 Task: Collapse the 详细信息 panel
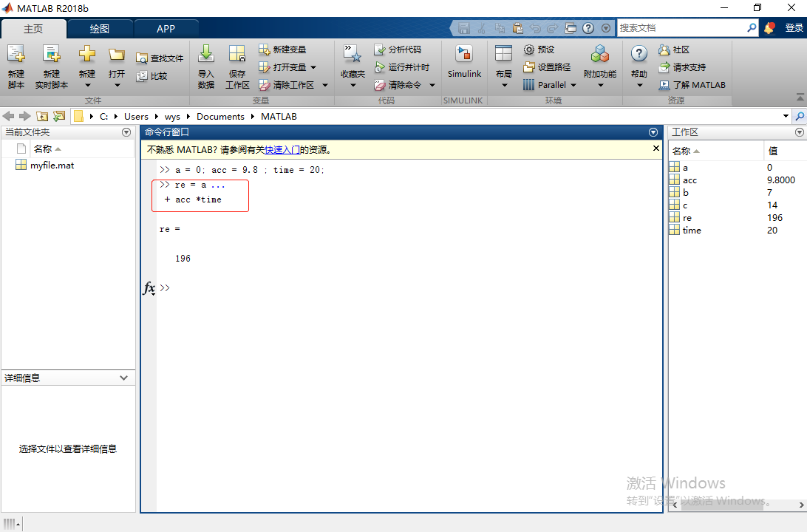point(123,378)
